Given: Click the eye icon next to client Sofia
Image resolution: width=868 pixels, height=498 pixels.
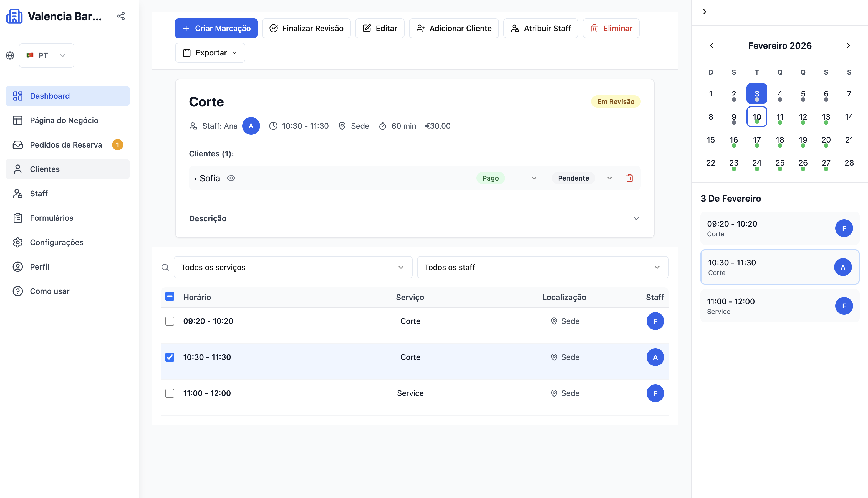Looking at the screenshot, I should 231,178.
